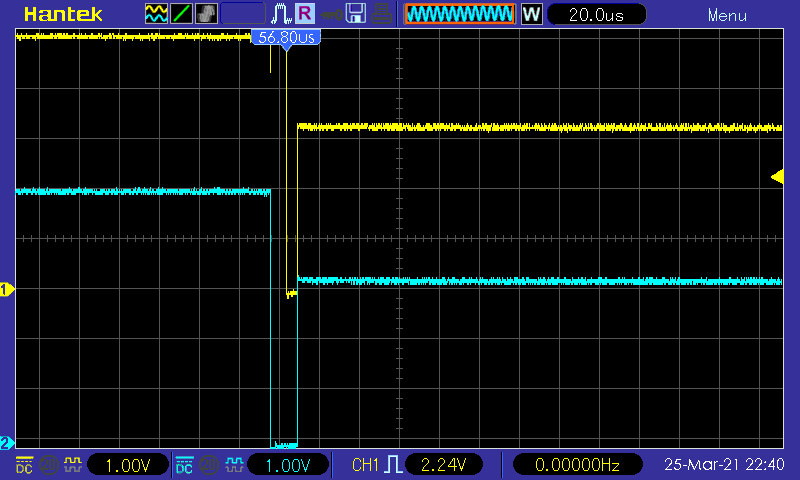The width and height of the screenshot is (800, 480).
Task: Click the CH1 bandwidth limit 20 icon
Action: pyautogui.click(x=49, y=465)
